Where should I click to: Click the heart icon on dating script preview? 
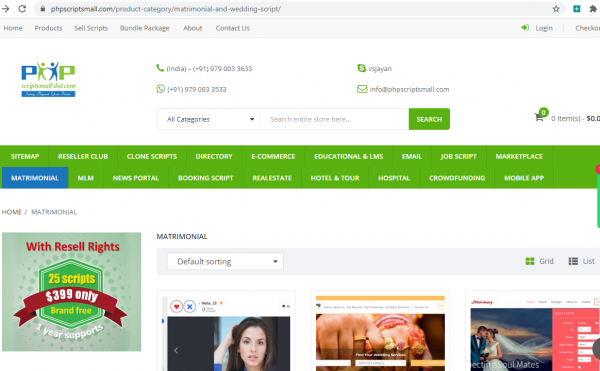pos(176,306)
